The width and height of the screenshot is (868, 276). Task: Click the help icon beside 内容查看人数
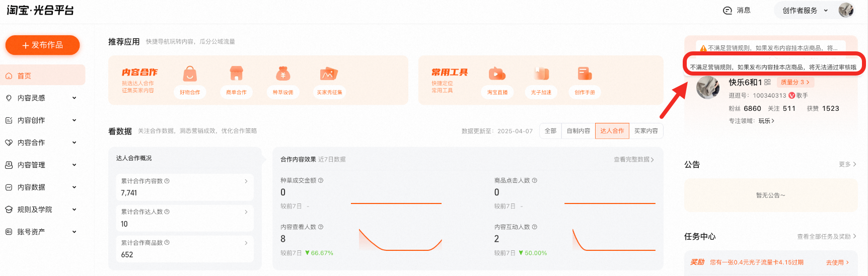(321, 227)
